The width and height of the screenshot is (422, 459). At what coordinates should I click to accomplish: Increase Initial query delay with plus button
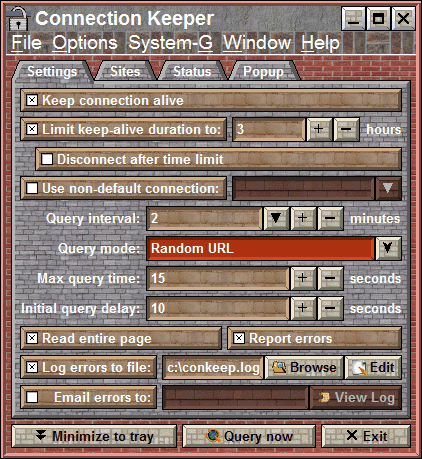[x=303, y=308]
